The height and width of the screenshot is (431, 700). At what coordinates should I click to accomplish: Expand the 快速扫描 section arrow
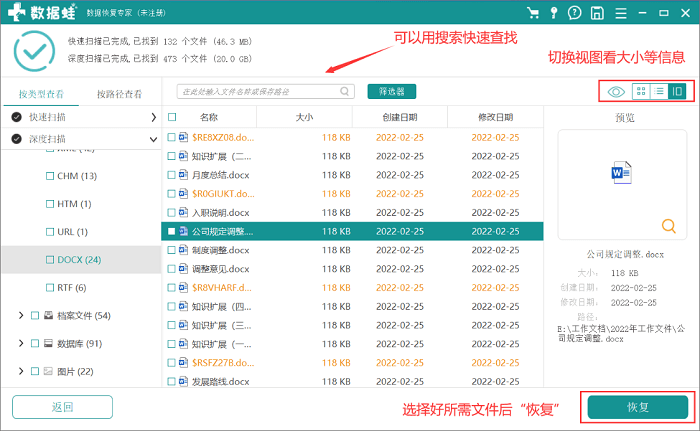click(153, 117)
